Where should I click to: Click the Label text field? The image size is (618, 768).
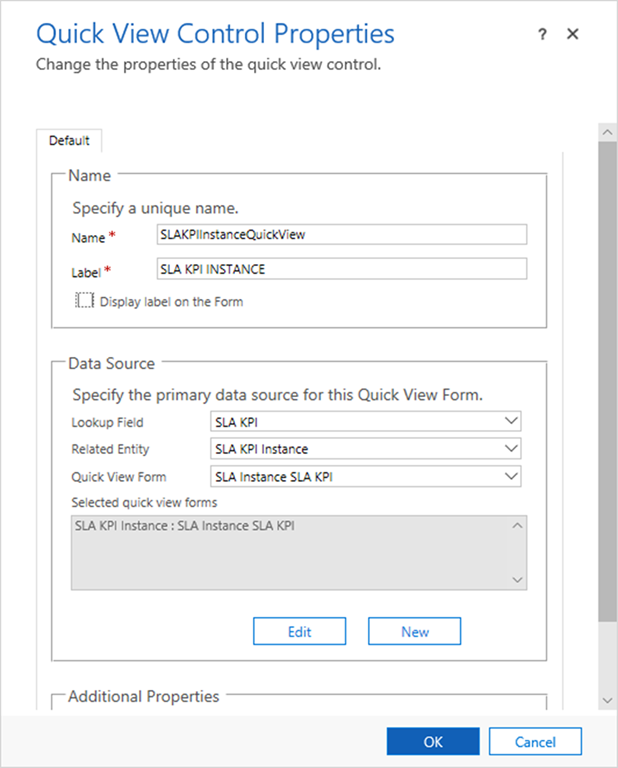pyautogui.click(x=341, y=269)
